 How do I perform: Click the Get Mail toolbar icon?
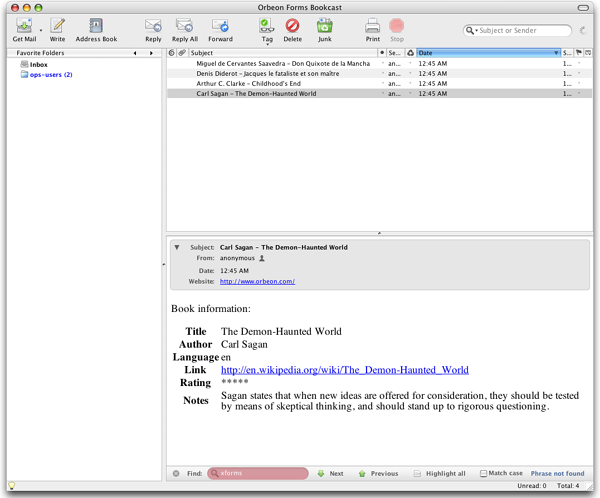22,26
